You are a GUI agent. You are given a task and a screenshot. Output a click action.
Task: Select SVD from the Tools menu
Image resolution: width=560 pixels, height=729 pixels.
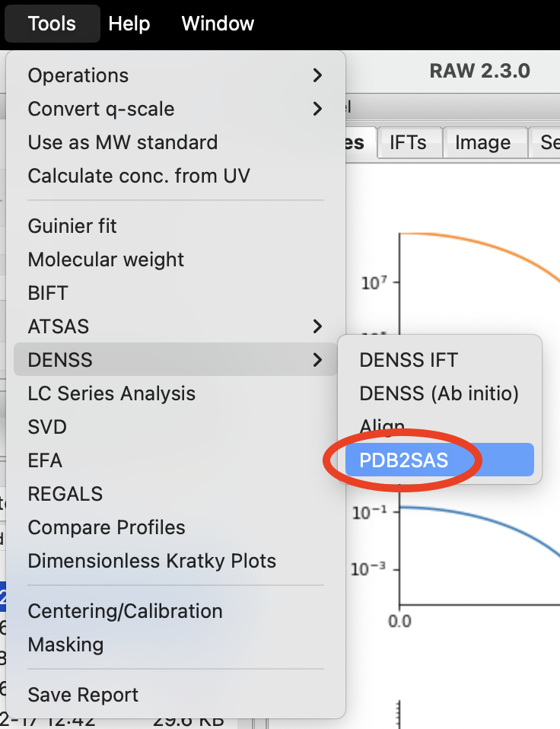pos(175,427)
